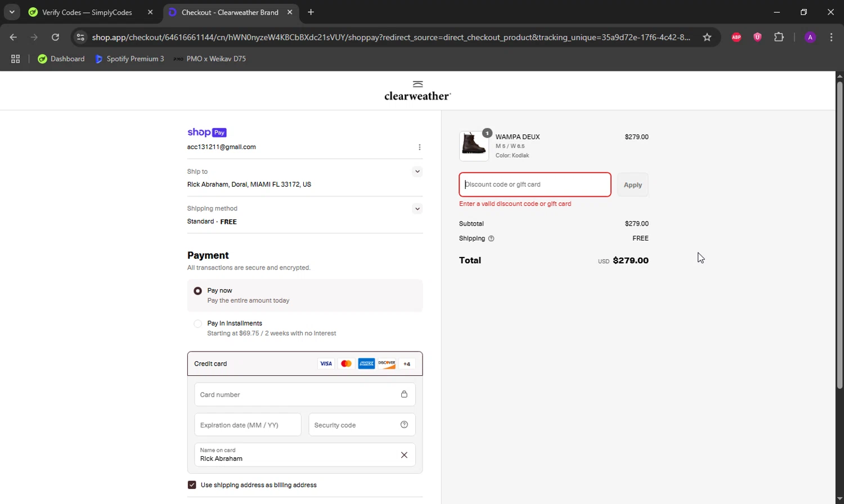
Task: Open the Adblock Plus extension
Action: pos(737,37)
